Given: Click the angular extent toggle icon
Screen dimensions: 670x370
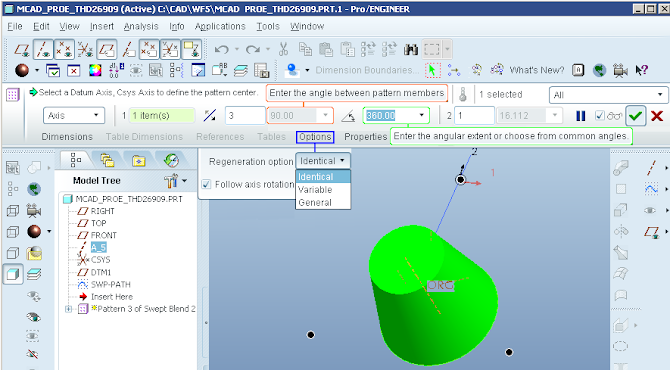Looking at the screenshot, I should point(348,116).
